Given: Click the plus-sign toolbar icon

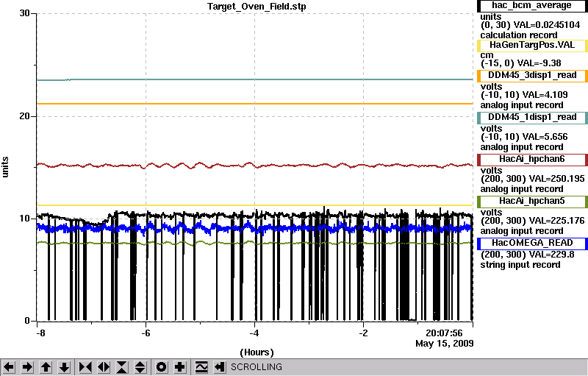Looking at the screenshot, I should pos(180,367).
